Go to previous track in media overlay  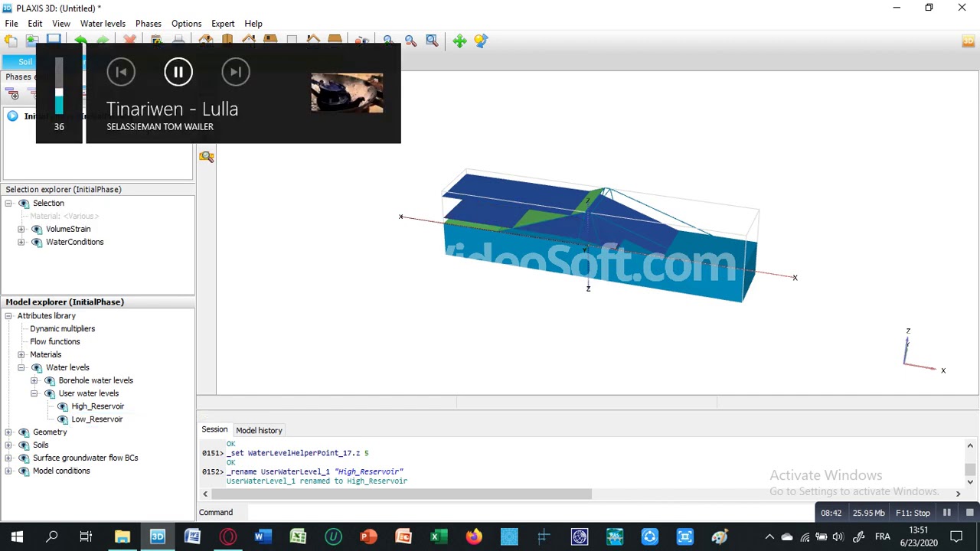pos(121,72)
